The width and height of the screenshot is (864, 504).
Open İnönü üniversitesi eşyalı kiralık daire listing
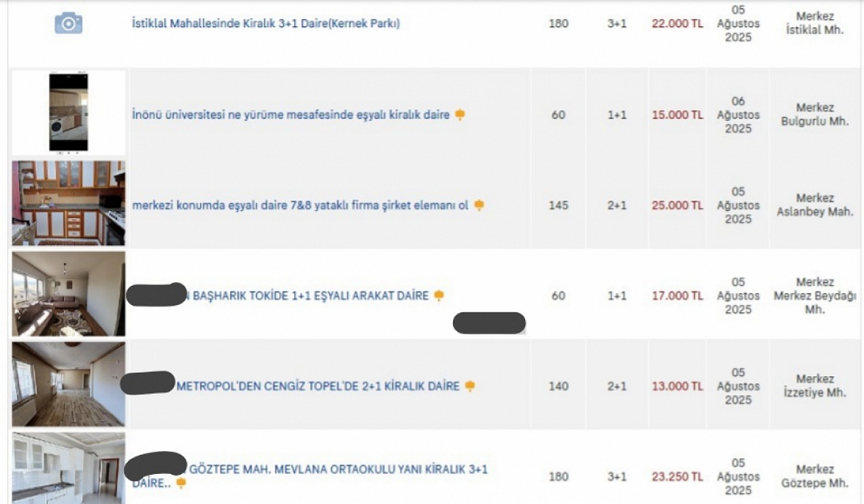coord(291,114)
